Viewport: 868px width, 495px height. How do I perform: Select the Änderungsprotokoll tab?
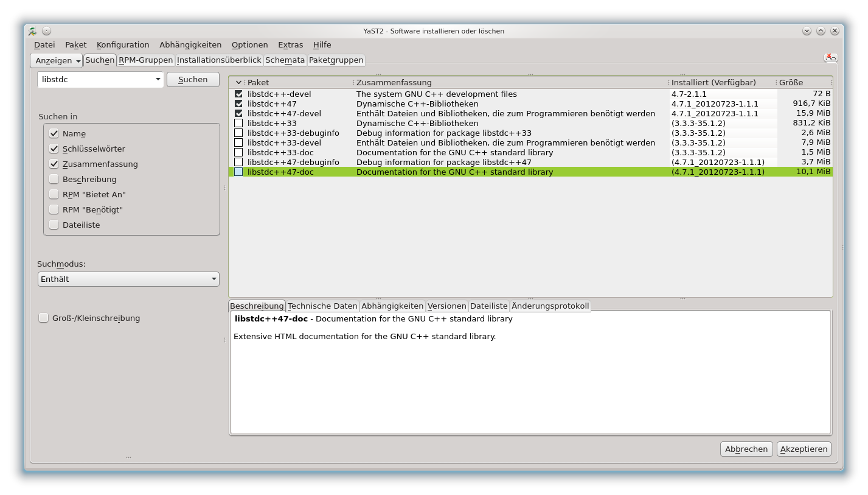tap(550, 306)
